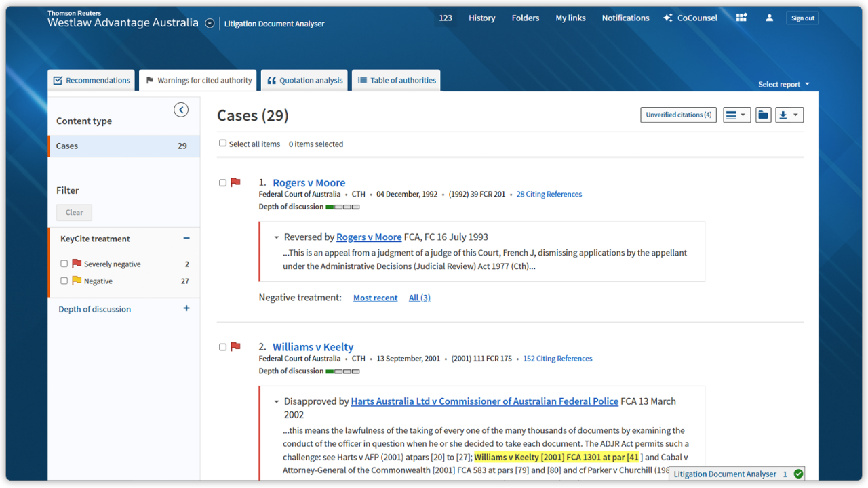This screenshot has height=488, width=868.
Task: Collapse the KeyCite treatment section
Action: [186, 238]
